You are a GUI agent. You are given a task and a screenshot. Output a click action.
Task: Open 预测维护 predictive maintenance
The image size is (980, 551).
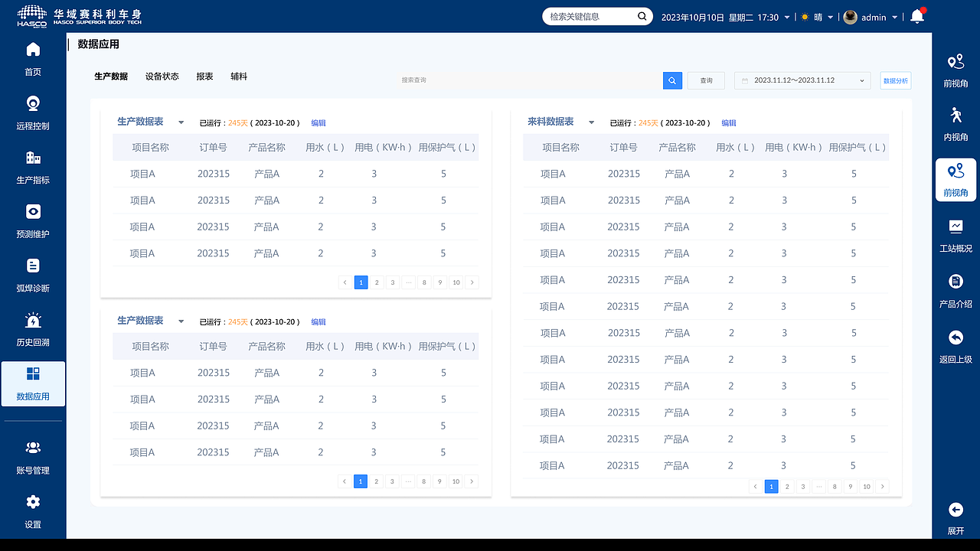33,221
